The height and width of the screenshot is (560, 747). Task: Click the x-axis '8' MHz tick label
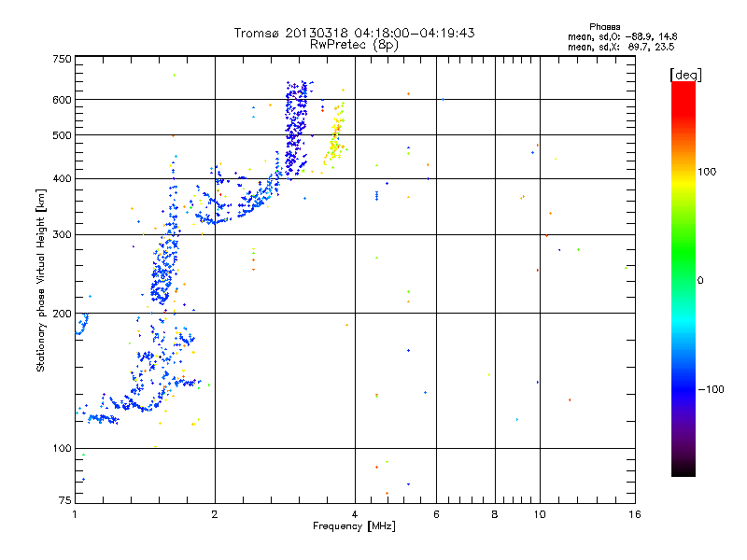(x=495, y=514)
